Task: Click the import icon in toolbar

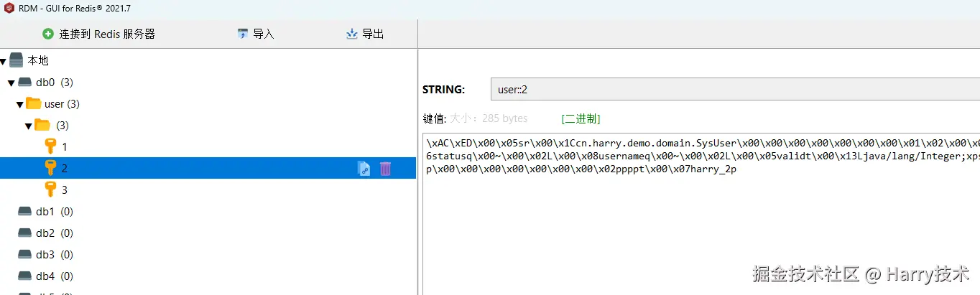Action: [243, 34]
